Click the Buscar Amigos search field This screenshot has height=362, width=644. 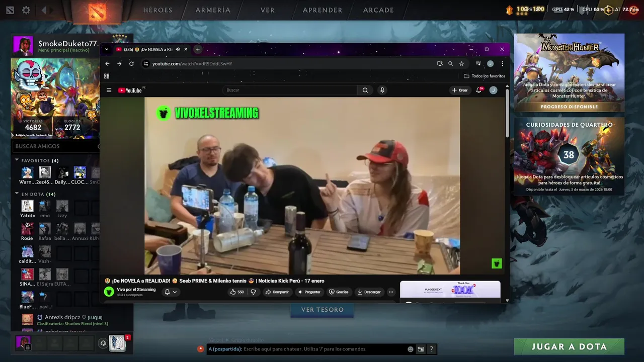pyautogui.click(x=55, y=146)
